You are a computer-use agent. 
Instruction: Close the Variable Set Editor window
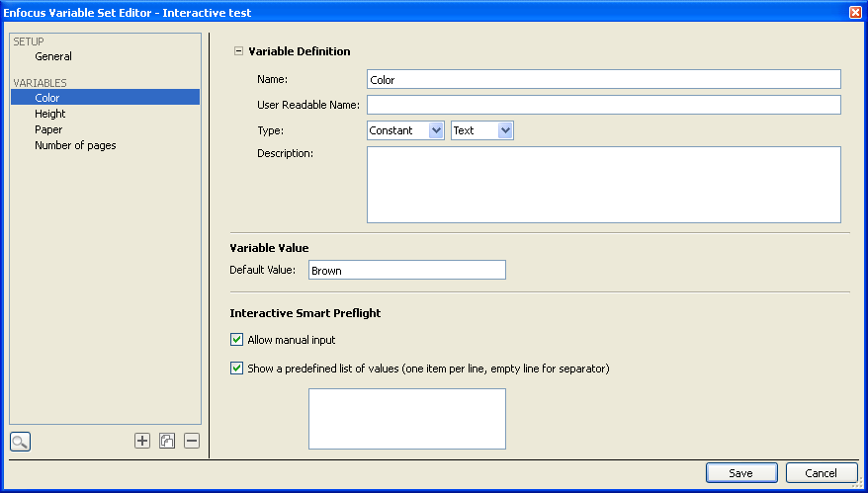[855, 12]
